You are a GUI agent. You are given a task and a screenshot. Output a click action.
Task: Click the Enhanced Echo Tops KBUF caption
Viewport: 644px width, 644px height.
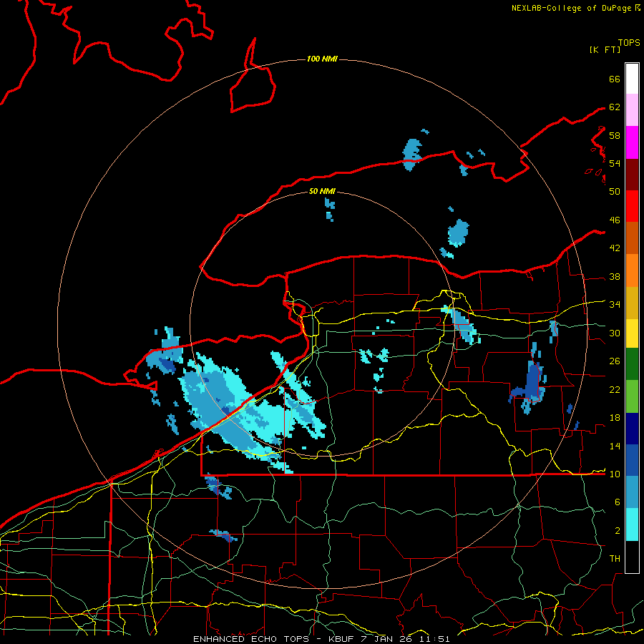tap(321, 639)
